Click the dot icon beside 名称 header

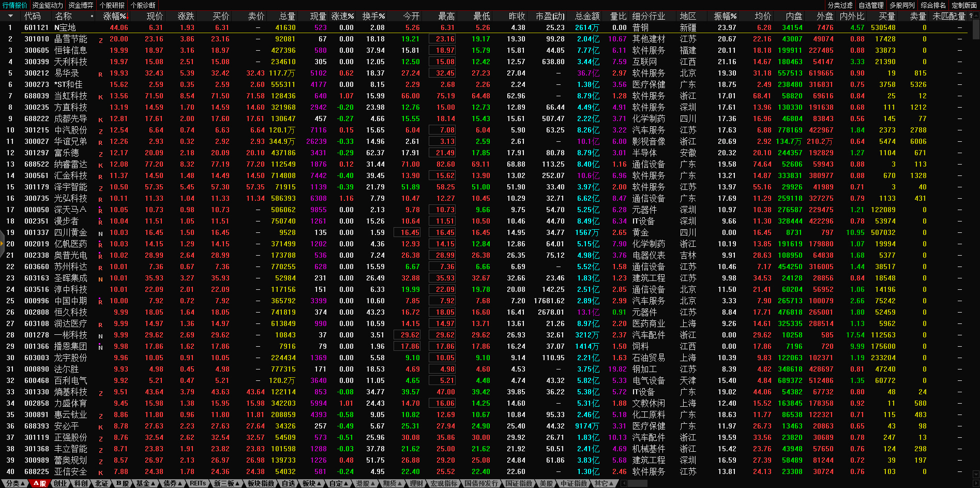(92, 17)
